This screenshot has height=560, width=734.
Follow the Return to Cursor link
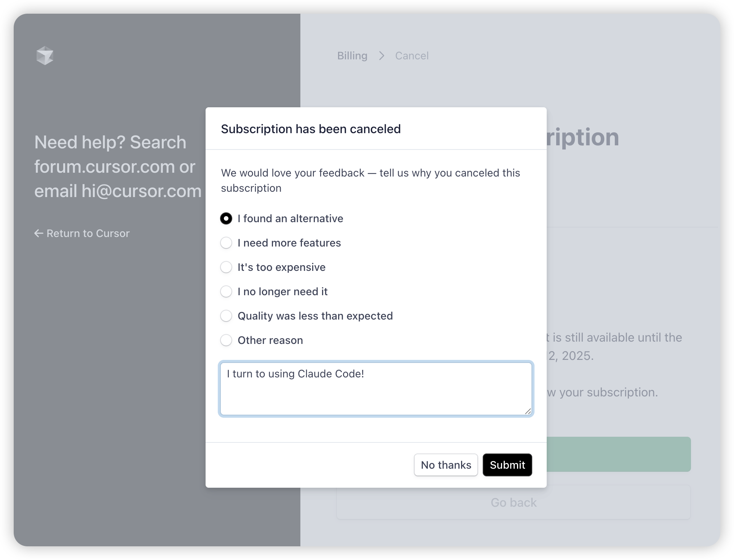point(82,233)
